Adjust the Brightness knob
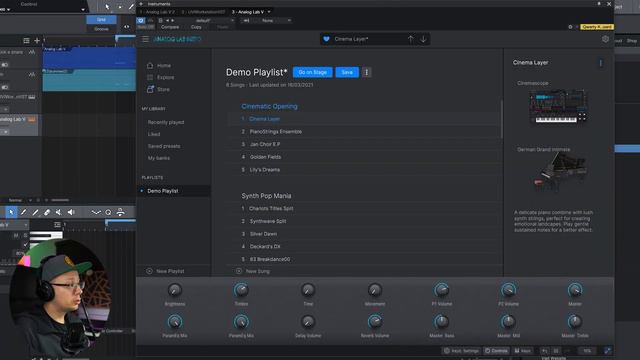The image size is (640, 360). [x=175, y=290]
